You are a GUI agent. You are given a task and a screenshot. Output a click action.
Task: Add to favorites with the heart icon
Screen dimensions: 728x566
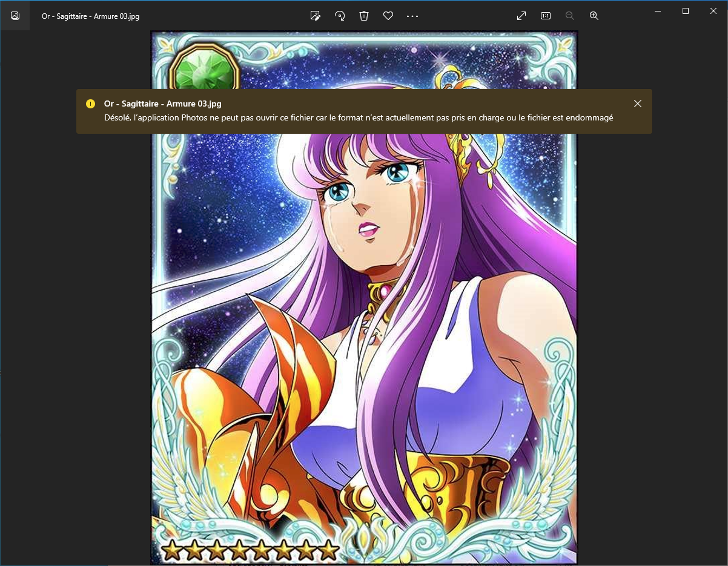pyautogui.click(x=388, y=16)
